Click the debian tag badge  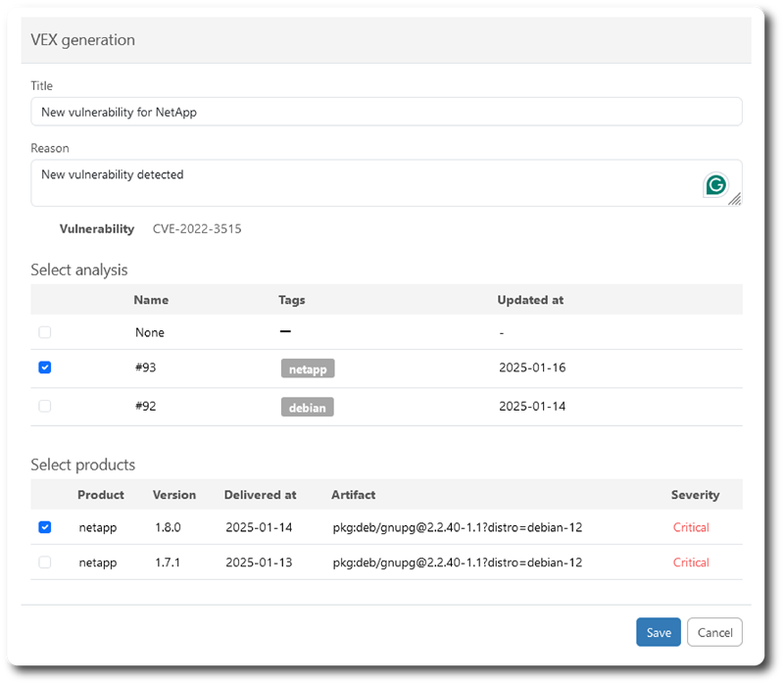point(308,408)
